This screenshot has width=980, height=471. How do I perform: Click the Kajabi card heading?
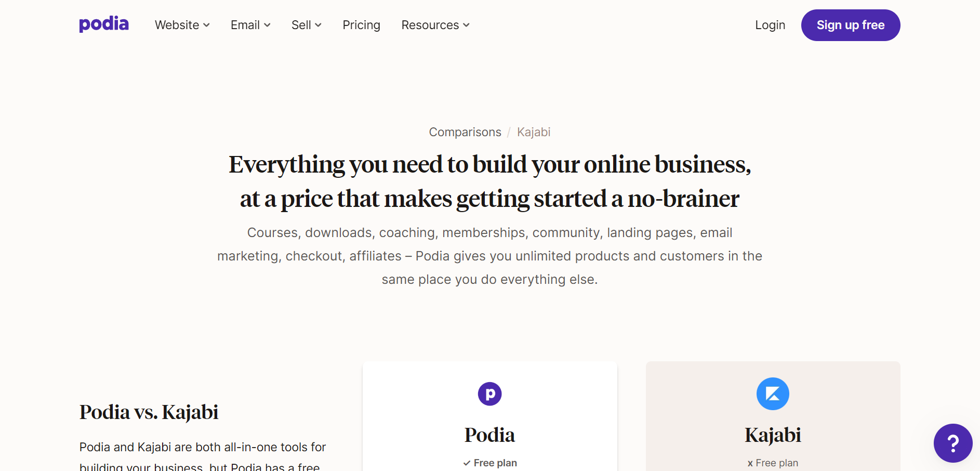point(773,435)
